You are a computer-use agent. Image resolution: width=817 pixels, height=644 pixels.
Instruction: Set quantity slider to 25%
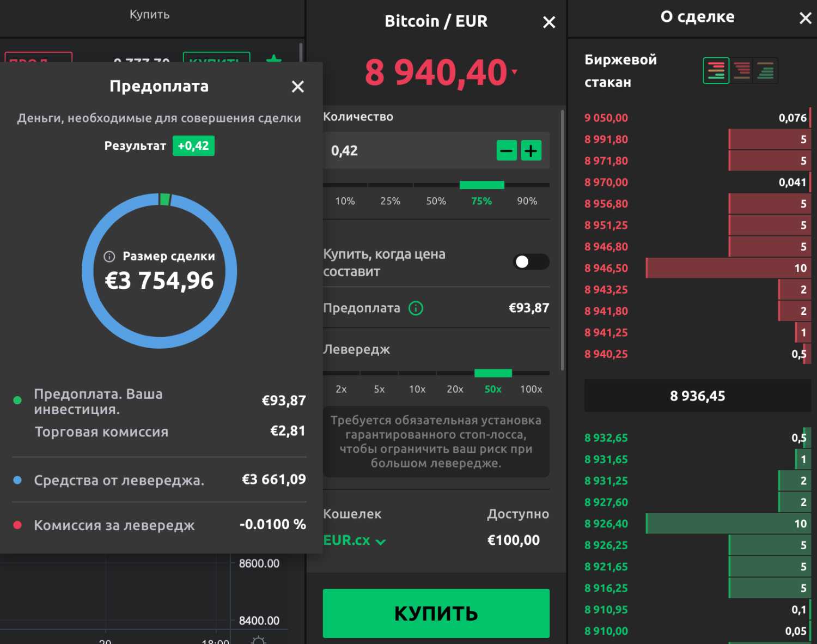point(390,201)
